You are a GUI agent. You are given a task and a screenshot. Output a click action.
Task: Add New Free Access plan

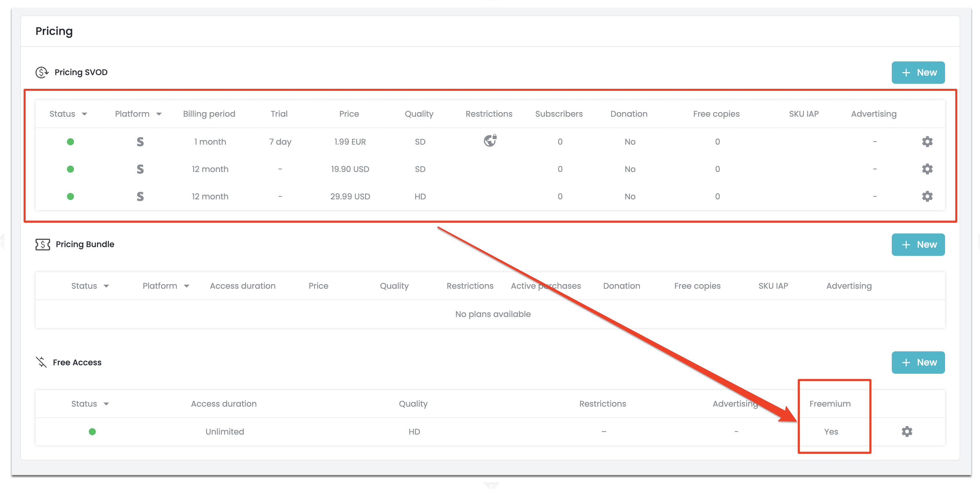918,362
